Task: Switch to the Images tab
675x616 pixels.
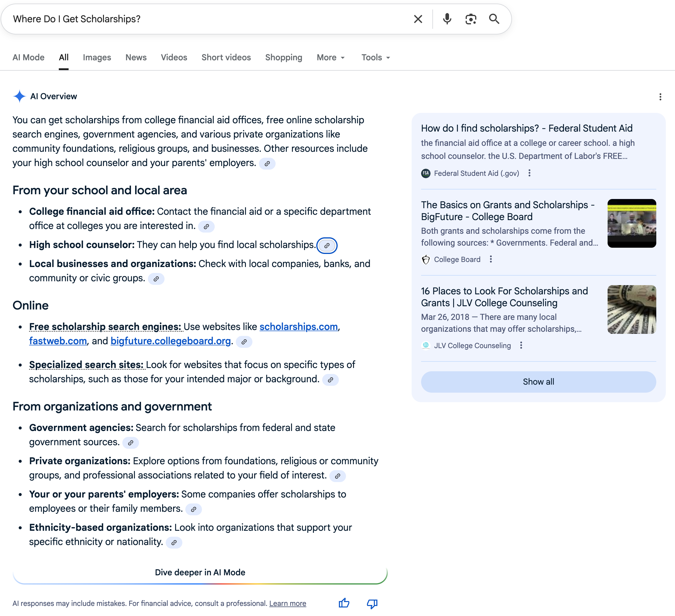Action: [x=97, y=57]
